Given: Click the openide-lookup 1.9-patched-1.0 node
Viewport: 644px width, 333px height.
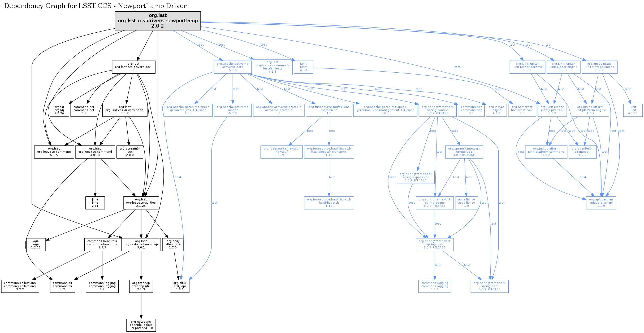Looking at the screenshot, I should coord(141,325).
